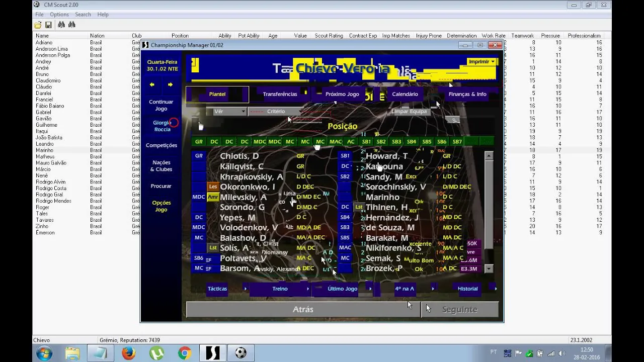
Task: Open Nações & Clubes from the sidebar
Action: coord(161,166)
